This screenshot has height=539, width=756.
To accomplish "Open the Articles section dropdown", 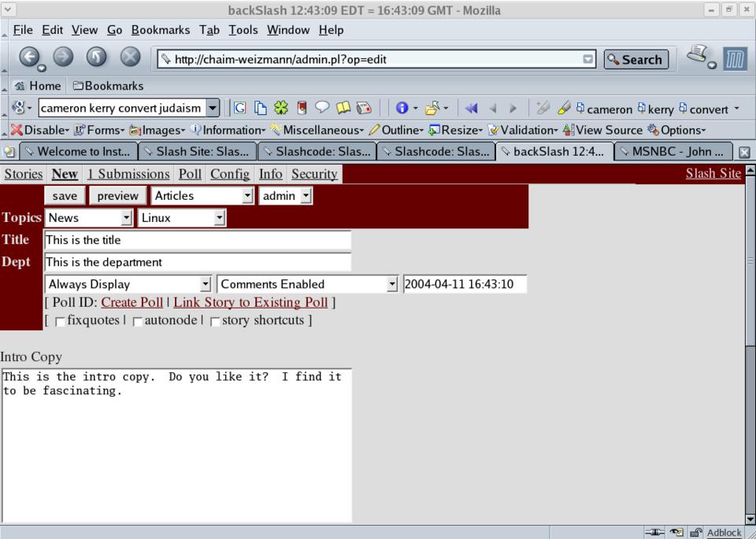I will pos(202,196).
